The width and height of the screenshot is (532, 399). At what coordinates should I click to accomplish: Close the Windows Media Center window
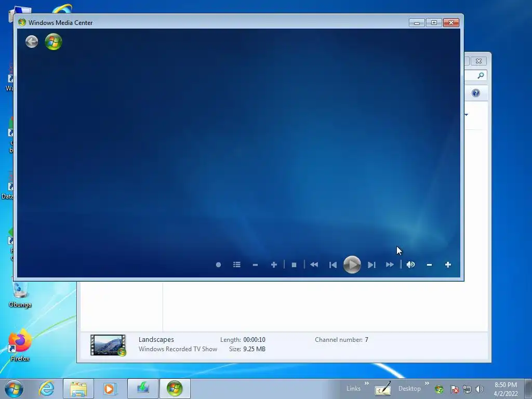pos(451,23)
